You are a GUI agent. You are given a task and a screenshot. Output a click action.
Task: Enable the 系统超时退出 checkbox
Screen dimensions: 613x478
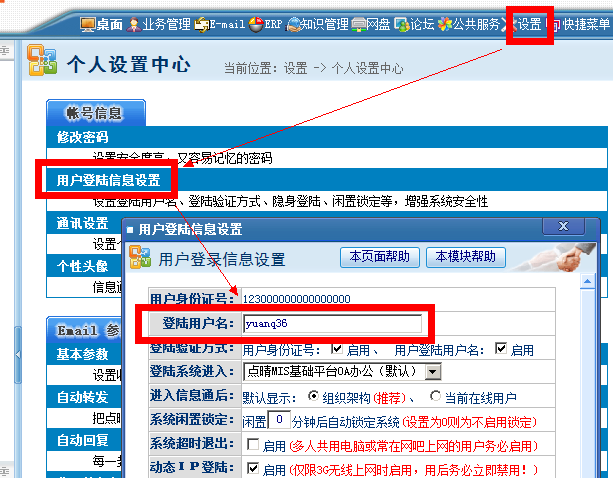click(251, 445)
